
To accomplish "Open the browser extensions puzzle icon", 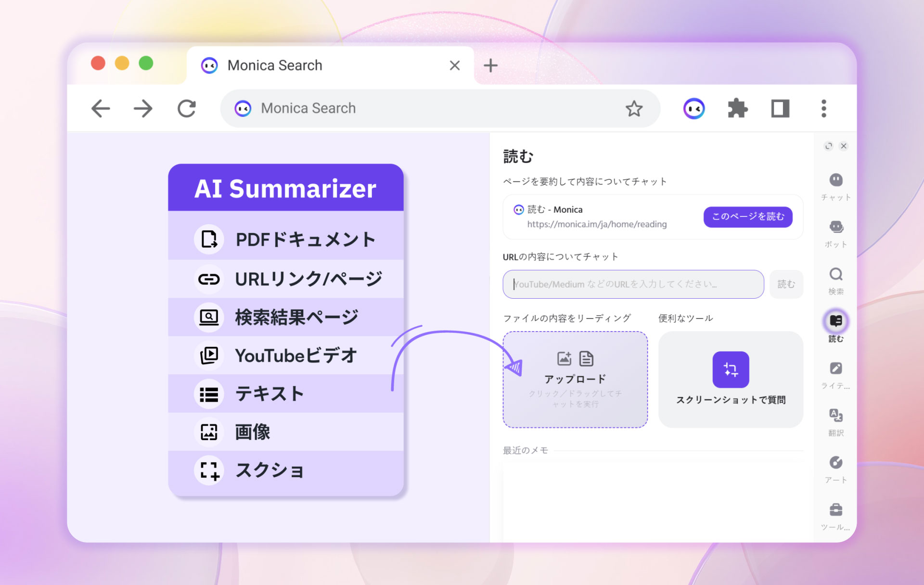I will 737,109.
